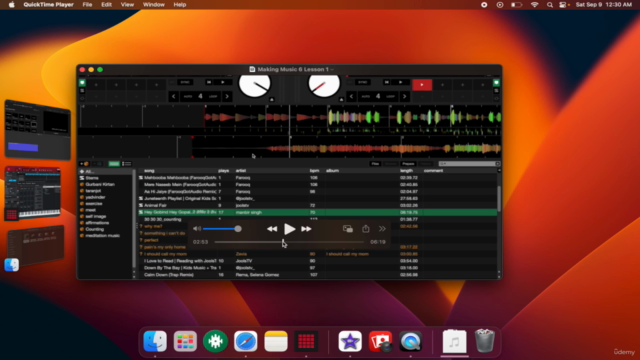Expand the double-chevron more options in QuickTime
Screen dimensions: 640x360
382,229
